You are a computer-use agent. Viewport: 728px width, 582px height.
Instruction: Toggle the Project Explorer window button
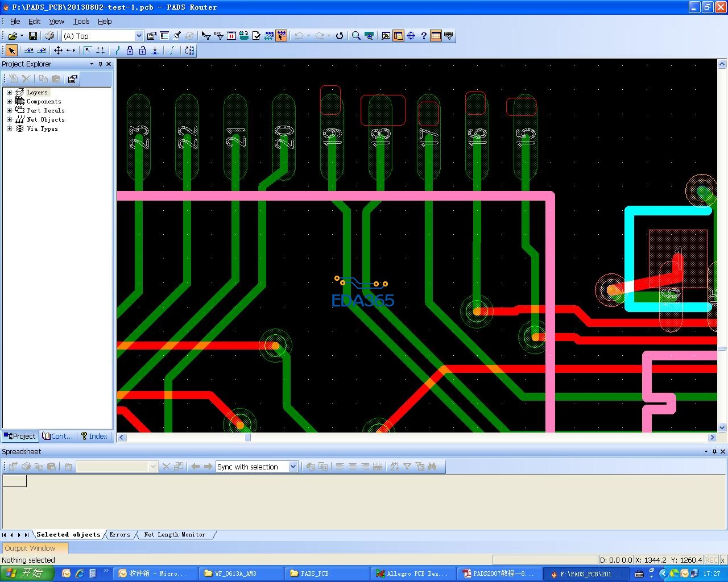(x=398, y=36)
